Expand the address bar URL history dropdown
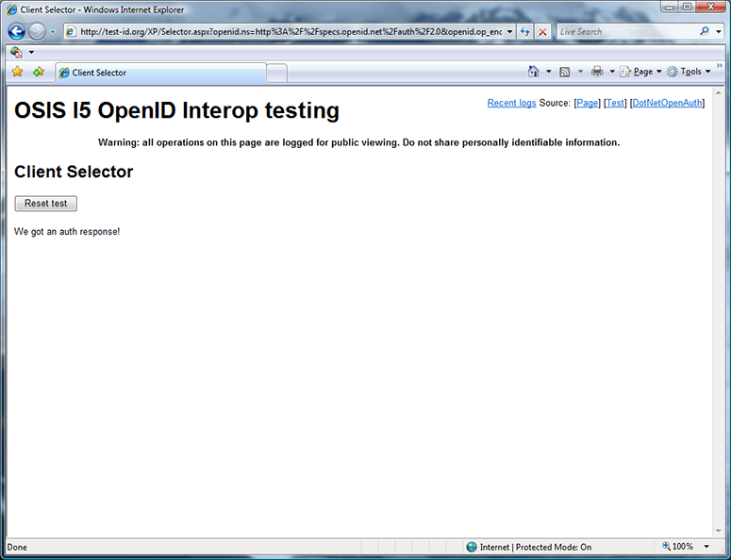731x560 pixels. pyautogui.click(x=510, y=31)
